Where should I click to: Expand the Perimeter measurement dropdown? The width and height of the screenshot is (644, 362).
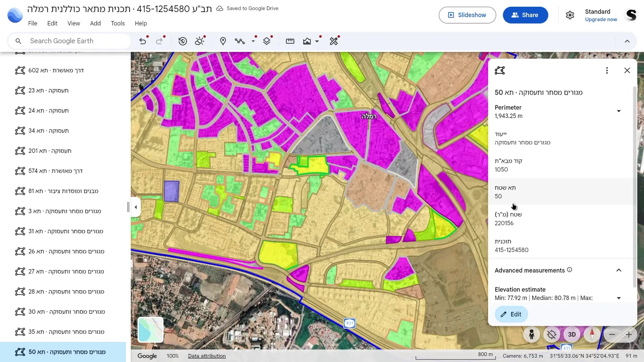pyautogui.click(x=619, y=111)
